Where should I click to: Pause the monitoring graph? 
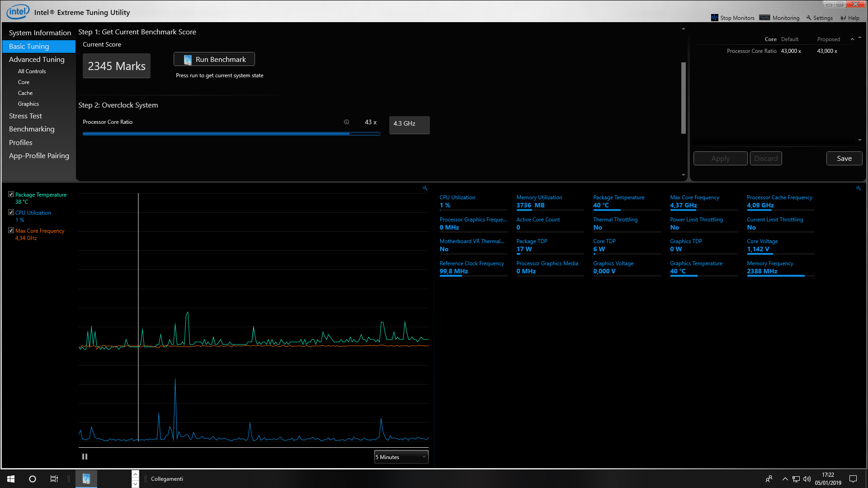click(85, 457)
